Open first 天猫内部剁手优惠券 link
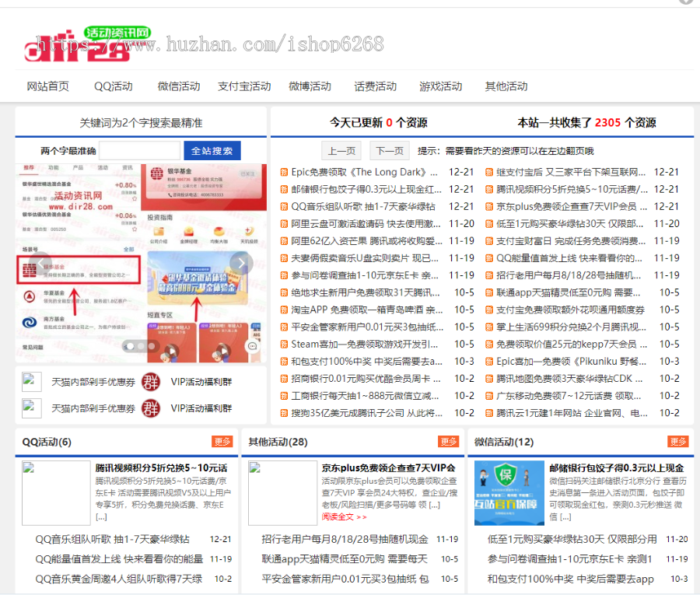700x595 pixels. (93, 382)
